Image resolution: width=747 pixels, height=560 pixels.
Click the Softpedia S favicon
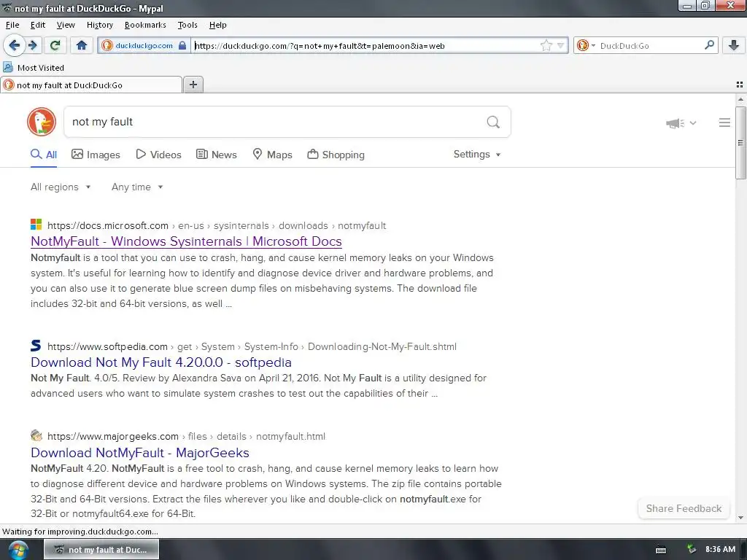click(36, 345)
